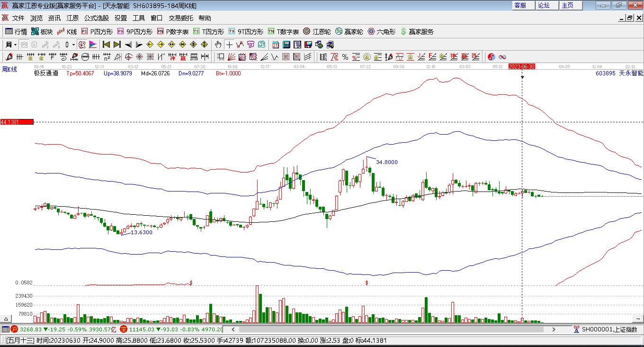Open the 9T四方形 tool
Viewport: 644px width, 347px height.
tap(246, 32)
